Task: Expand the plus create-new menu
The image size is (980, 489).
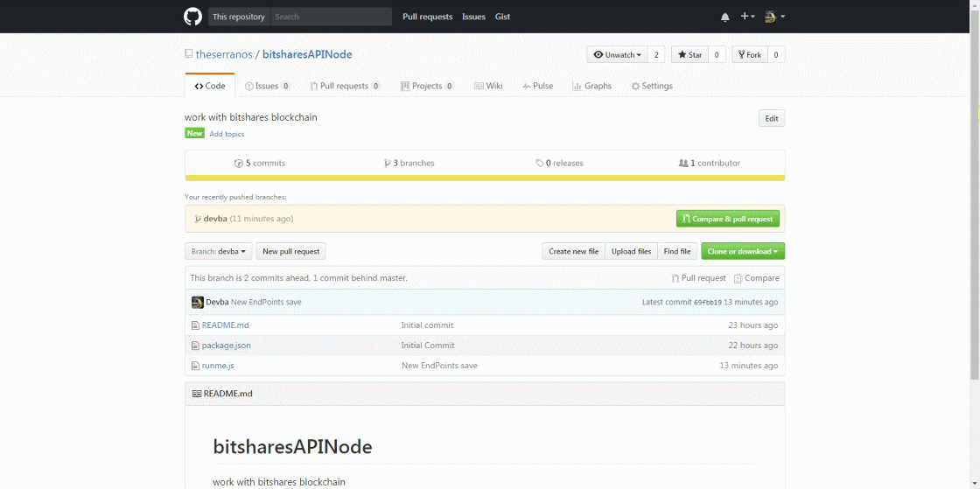Action: coord(747,17)
